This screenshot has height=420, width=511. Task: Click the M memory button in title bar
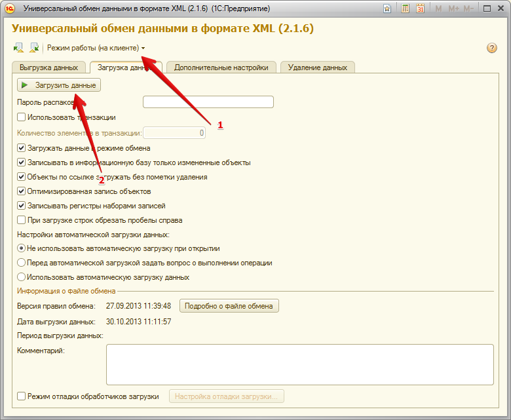point(438,9)
